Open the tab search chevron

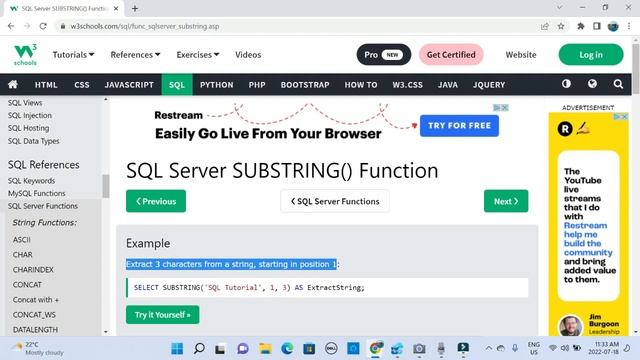[559, 7]
